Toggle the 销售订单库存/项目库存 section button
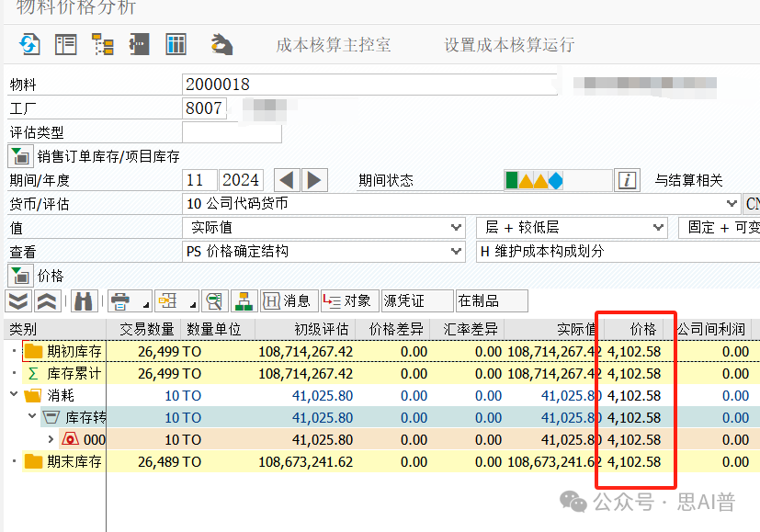Image resolution: width=760 pixels, height=532 pixels. (x=19, y=156)
